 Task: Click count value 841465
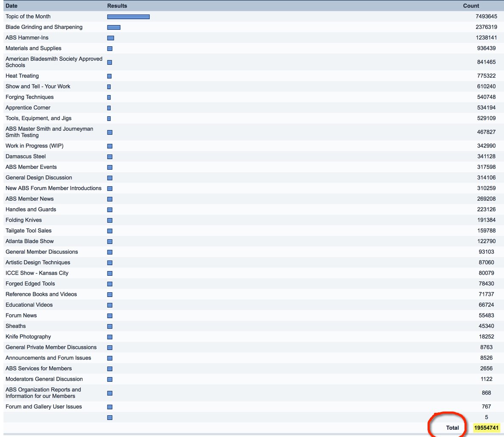click(486, 62)
